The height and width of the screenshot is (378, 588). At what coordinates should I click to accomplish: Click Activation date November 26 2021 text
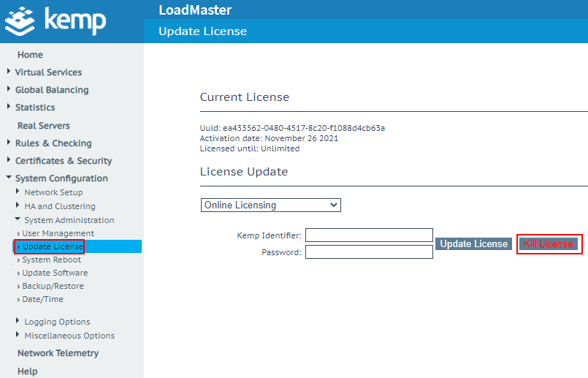pyautogui.click(x=269, y=138)
